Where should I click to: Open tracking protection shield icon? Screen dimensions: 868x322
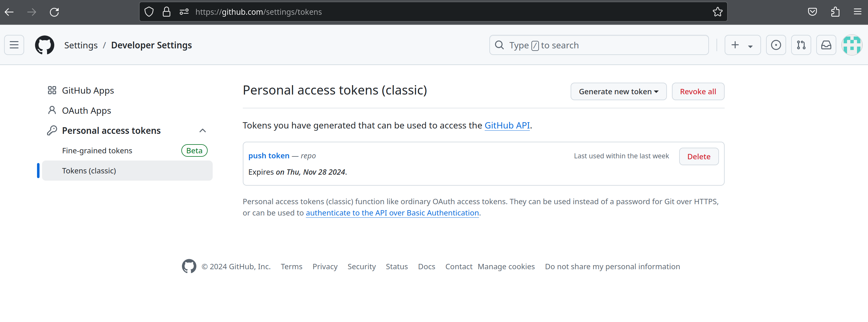pos(149,12)
